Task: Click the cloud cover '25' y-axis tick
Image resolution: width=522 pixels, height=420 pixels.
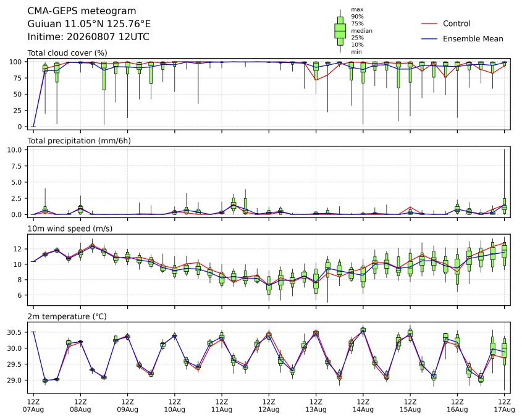Action: coord(18,111)
